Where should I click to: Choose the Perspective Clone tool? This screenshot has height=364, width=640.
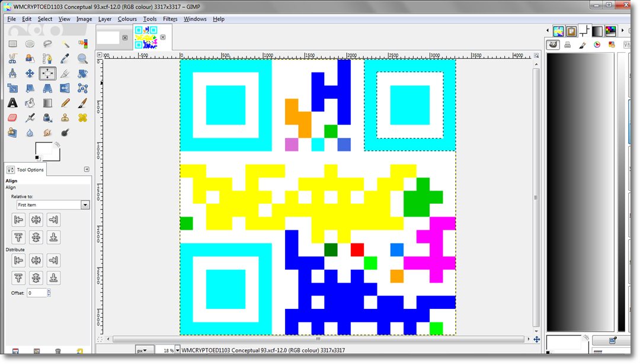click(x=12, y=133)
